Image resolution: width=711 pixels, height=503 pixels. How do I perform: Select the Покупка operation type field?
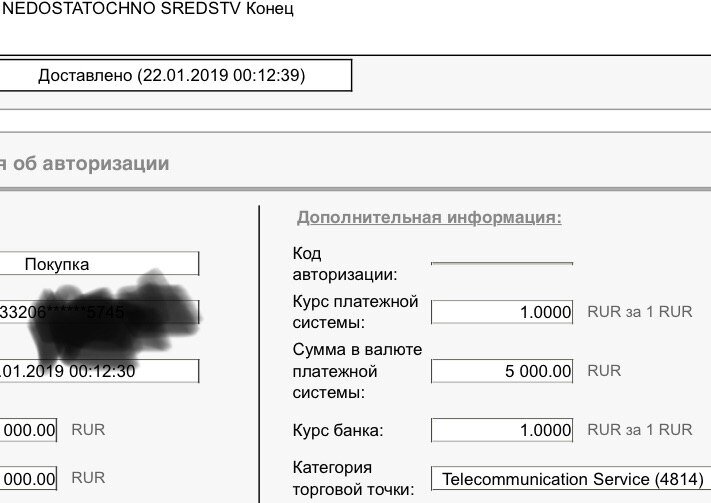click(99, 264)
